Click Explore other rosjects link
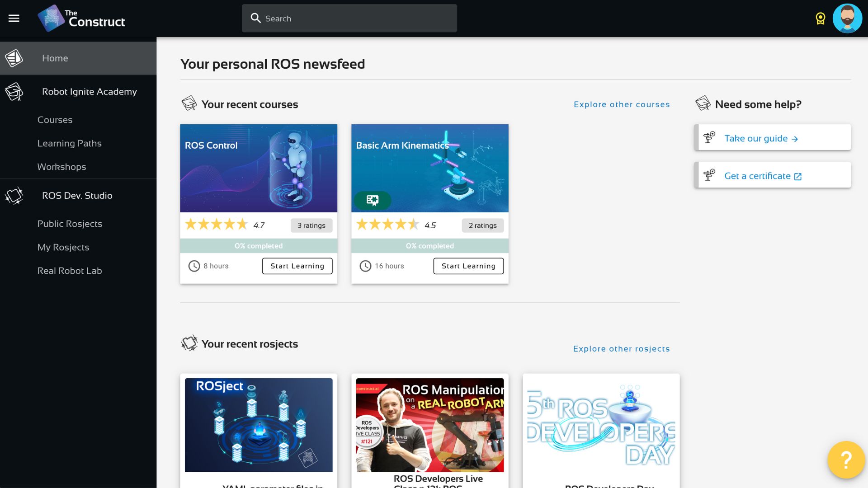The width and height of the screenshot is (868, 488). (621, 349)
